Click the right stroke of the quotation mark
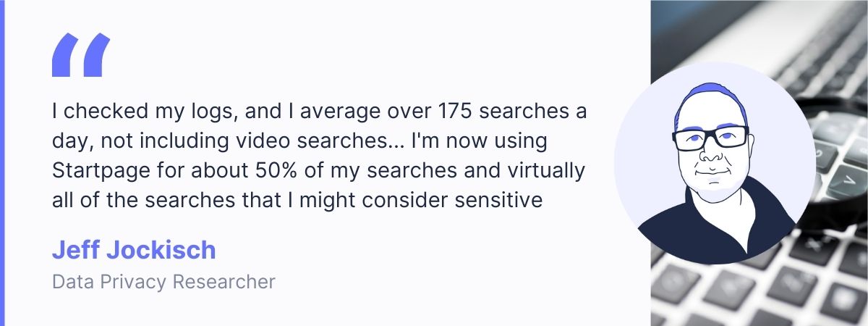Viewport: 868px width, 326px height. coord(97,55)
